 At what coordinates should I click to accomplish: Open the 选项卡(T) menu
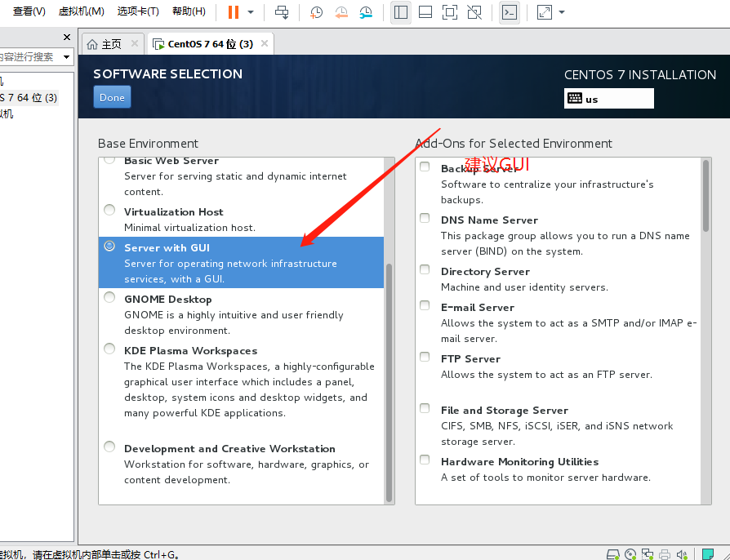(138, 11)
